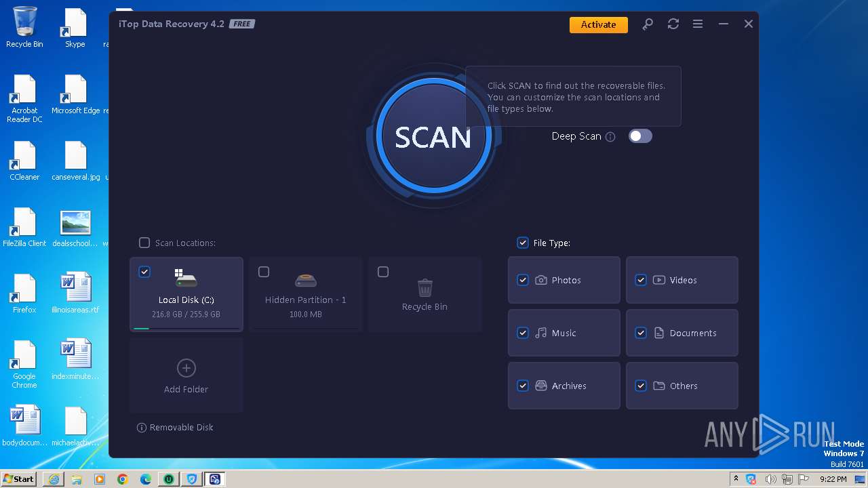
Task: Uncheck the Others file type checkbox
Action: 641,386
